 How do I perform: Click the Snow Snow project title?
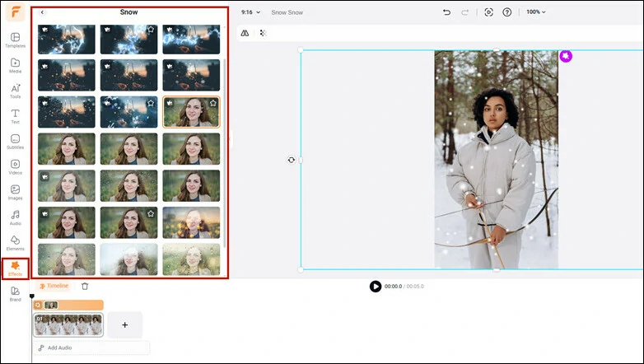[287, 12]
